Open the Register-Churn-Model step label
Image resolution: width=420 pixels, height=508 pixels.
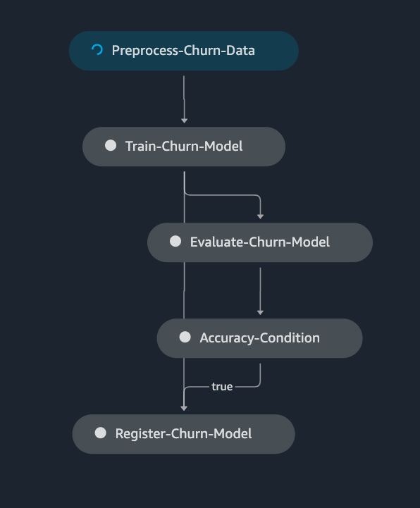tap(183, 433)
